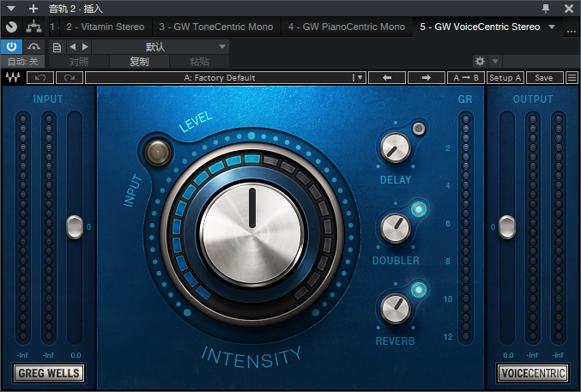Switch to 4 - GW PianoCentric Mono tab
581x392 pixels.
pos(347,27)
